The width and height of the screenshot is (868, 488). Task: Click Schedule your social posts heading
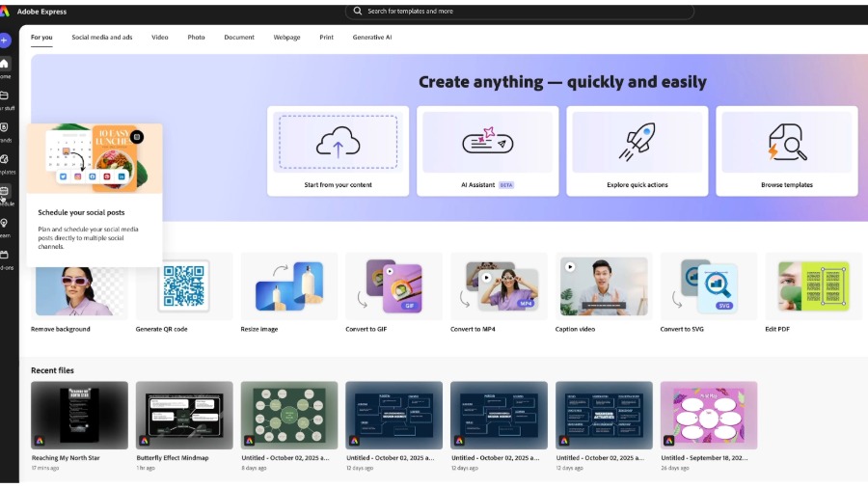click(81, 212)
